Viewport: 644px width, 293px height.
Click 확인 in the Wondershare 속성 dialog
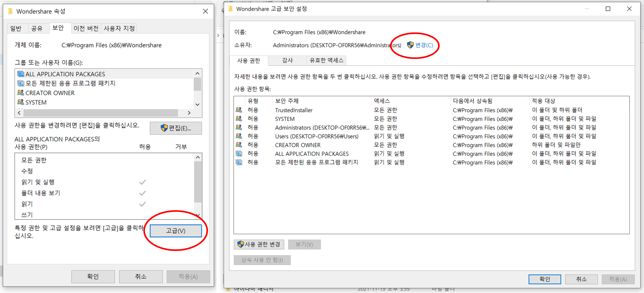coord(93,276)
